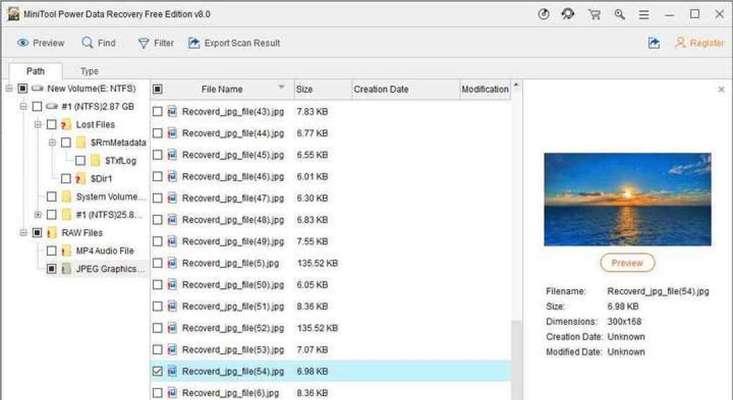Open the support headset icon
733x400 pixels.
pyautogui.click(x=568, y=14)
